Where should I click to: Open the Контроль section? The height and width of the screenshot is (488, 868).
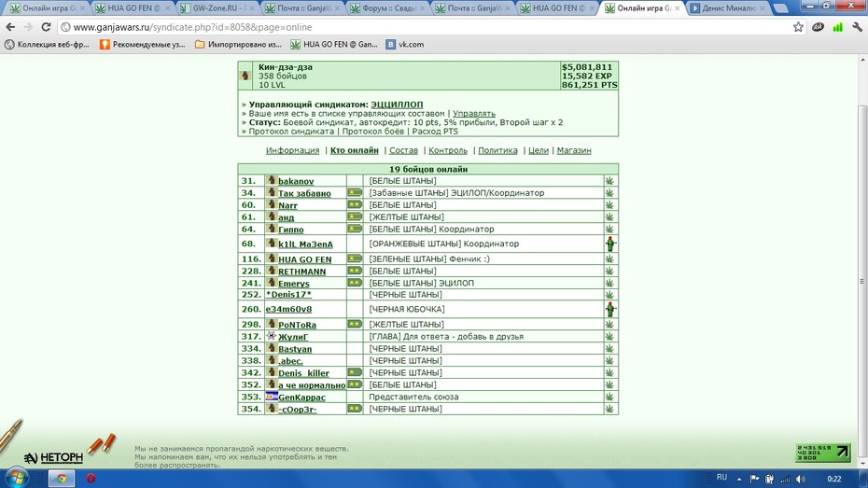pyautogui.click(x=448, y=150)
